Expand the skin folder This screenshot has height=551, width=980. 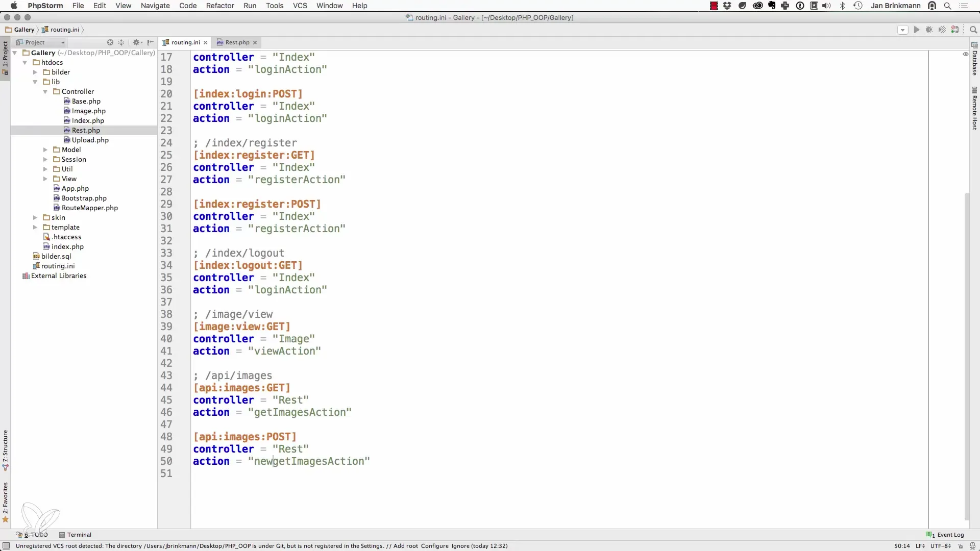pyautogui.click(x=35, y=218)
